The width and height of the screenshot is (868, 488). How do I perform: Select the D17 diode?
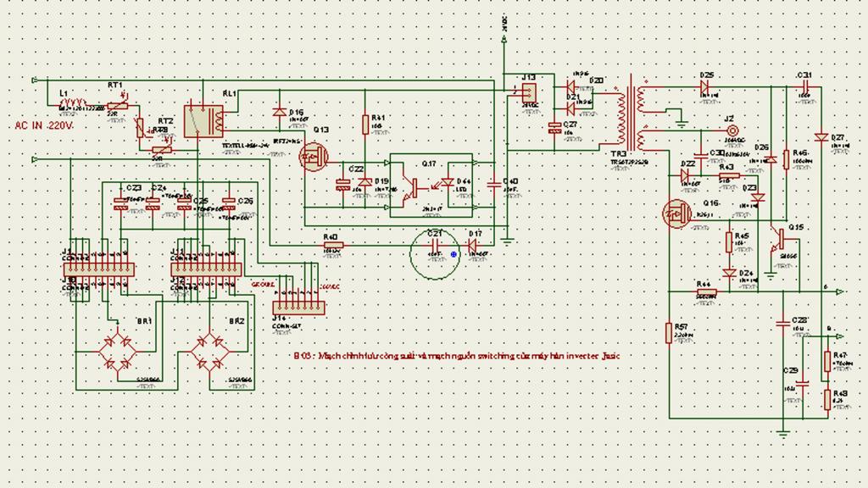pos(472,245)
